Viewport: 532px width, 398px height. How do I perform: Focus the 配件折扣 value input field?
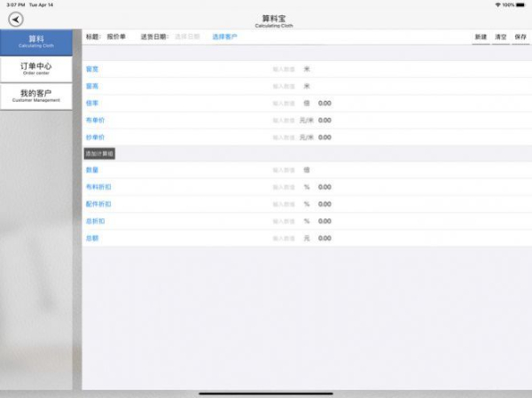[284, 204]
